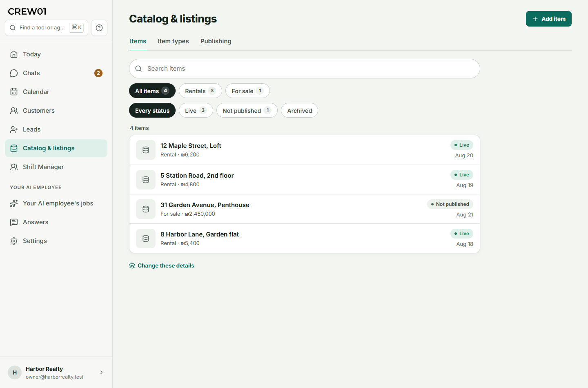Click the Harbor Realty avatar H

click(15, 372)
